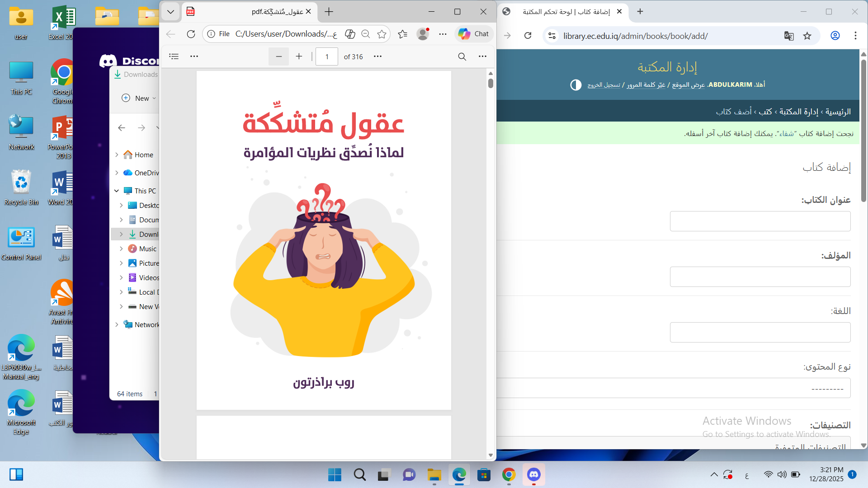Click the المؤلف input field
Viewport: 868px width, 488px height.
click(x=760, y=277)
